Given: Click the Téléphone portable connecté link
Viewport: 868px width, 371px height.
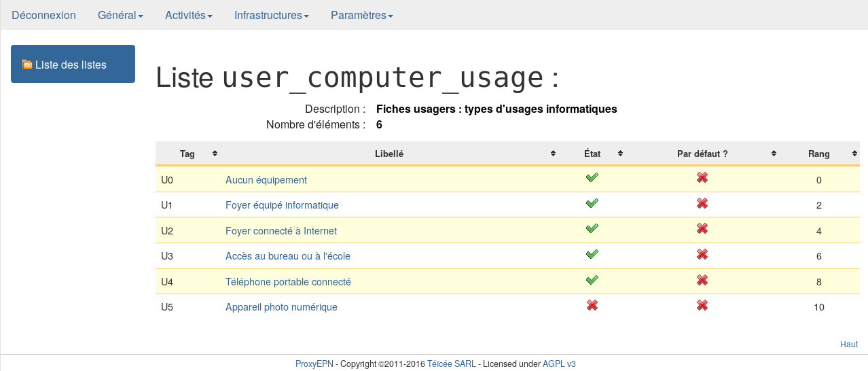Looking at the screenshot, I should [x=288, y=282].
